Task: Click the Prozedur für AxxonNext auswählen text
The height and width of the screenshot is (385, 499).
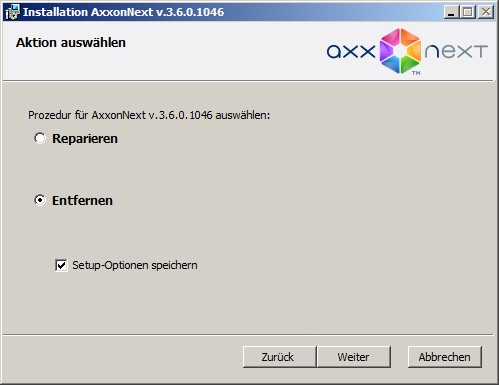Action: [x=149, y=115]
